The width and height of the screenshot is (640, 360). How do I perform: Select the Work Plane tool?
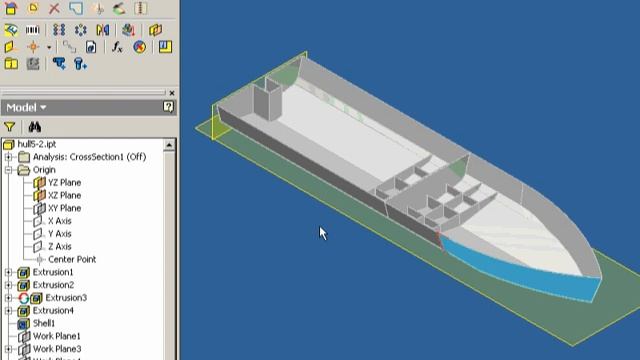tap(11, 47)
